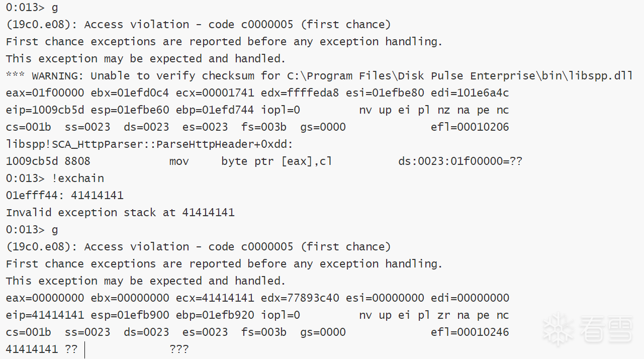The height and width of the screenshot is (359, 644).
Task: Select the ecx=41414141 register value
Action: point(215,298)
